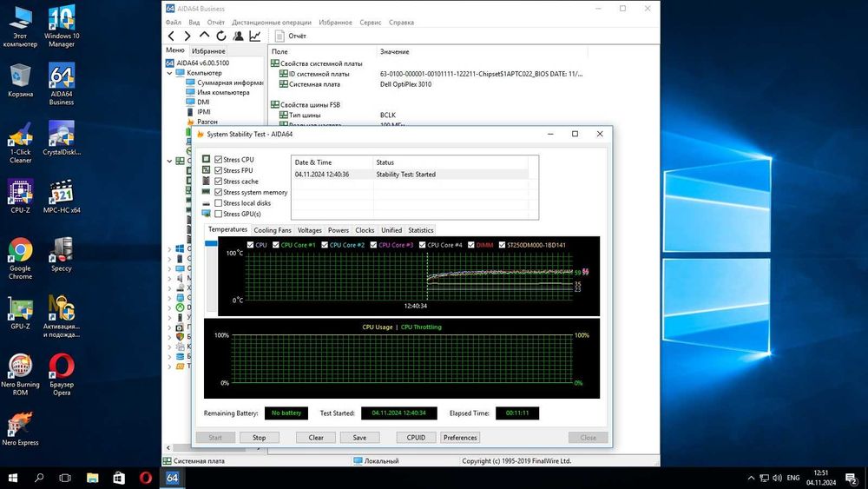This screenshot has height=489, width=868.
Task: Open Windows 10 Manager desktop icon
Action: pos(62,26)
